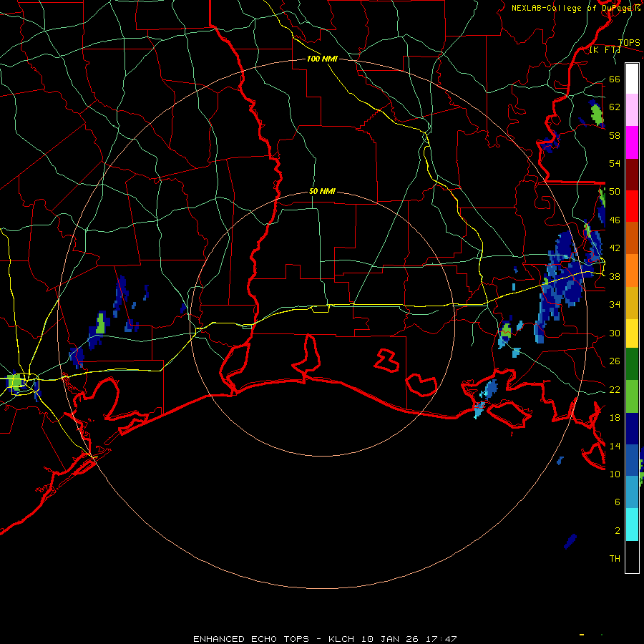This screenshot has width=644, height=644.
Task: Click the "54" legend value
Action: (x=615, y=163)
